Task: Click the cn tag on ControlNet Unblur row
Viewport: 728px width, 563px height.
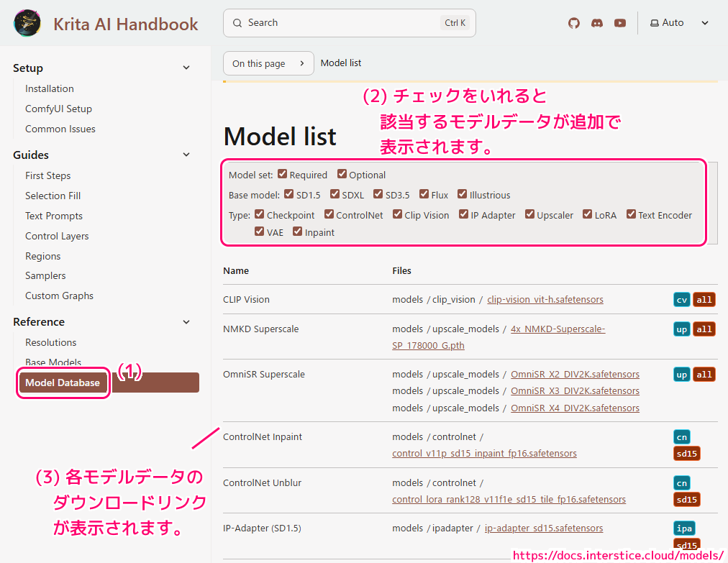Action: tap(681, 483)
